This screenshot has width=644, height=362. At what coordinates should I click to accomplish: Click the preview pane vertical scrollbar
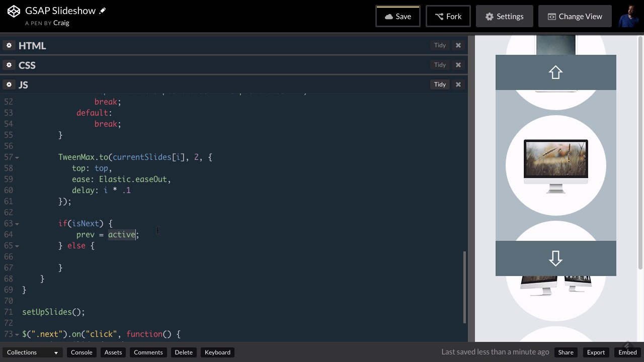[640, 153]
